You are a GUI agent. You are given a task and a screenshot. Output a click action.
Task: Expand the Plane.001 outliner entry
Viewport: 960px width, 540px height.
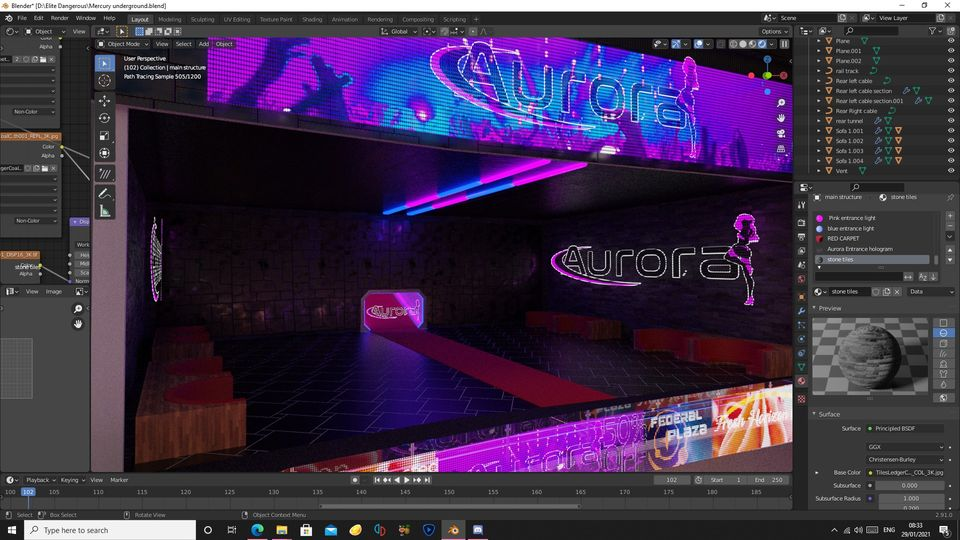click(x=819, y=51)
